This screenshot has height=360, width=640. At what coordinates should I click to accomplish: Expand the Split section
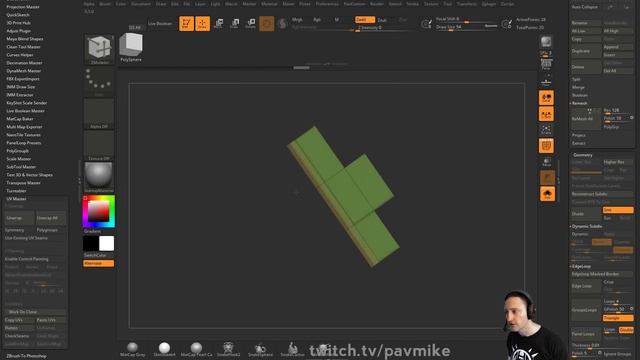point(576,79)
